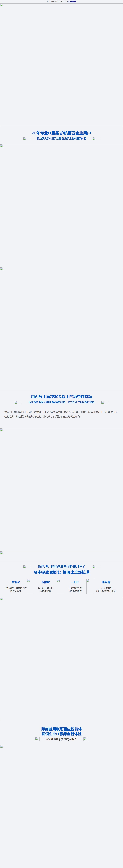Image resolution: width=123 pixels, height=868 pixels.
Task: Select heading 用AI线上解决80%以上的复杂IT问题
Action: tap(61, 397)
